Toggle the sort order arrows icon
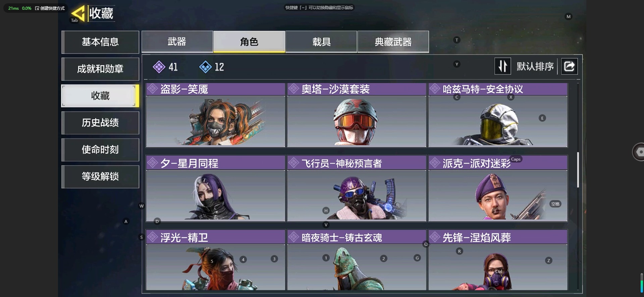Viewport: 644px width, 297px height. coord(502,66)
